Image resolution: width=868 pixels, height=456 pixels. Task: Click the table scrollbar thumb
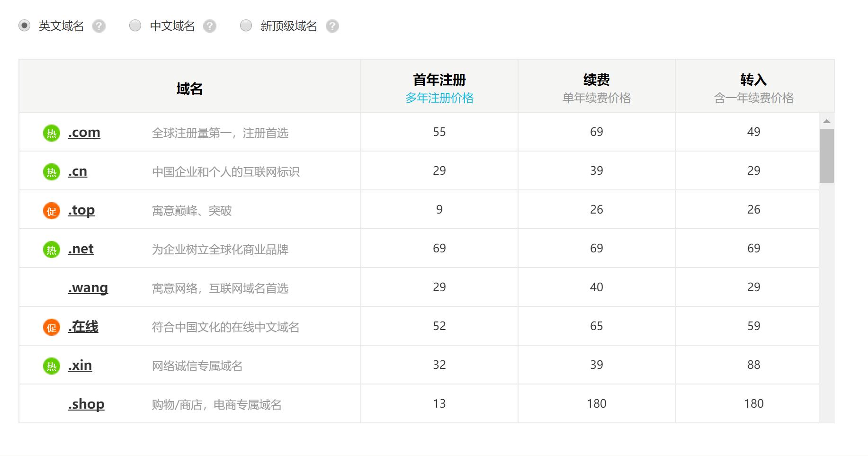pos(827,156)
